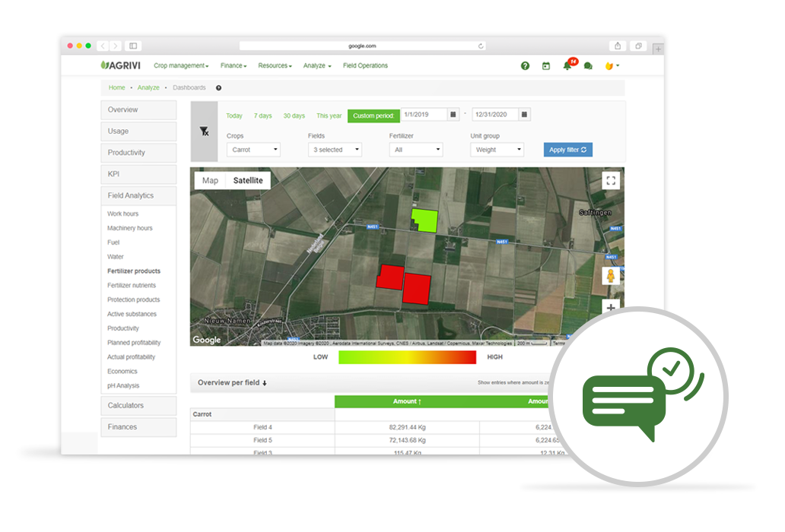
Task: Open start date calendar picker icon
Action: pos(453,115)
